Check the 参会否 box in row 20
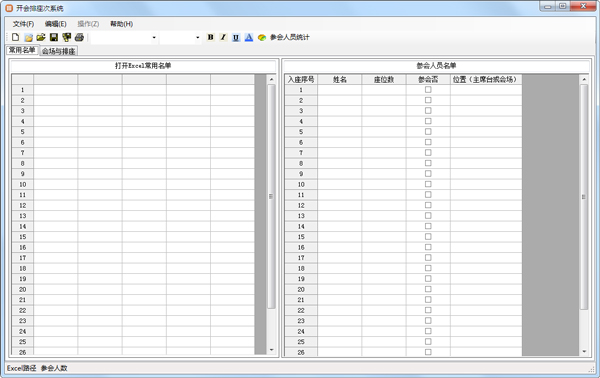This screenshot has height=378, width=600. (428, 289)
